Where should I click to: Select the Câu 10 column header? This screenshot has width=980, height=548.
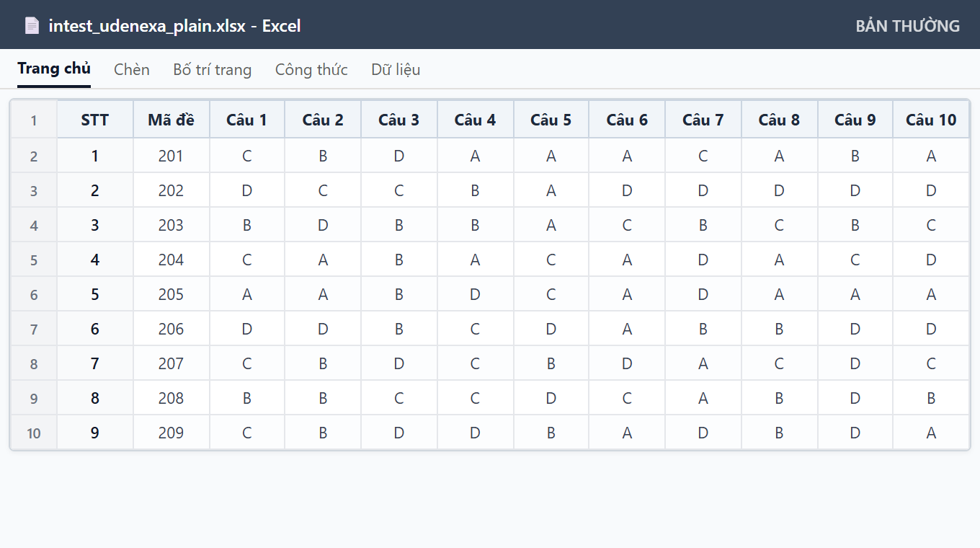click(931, 120)
